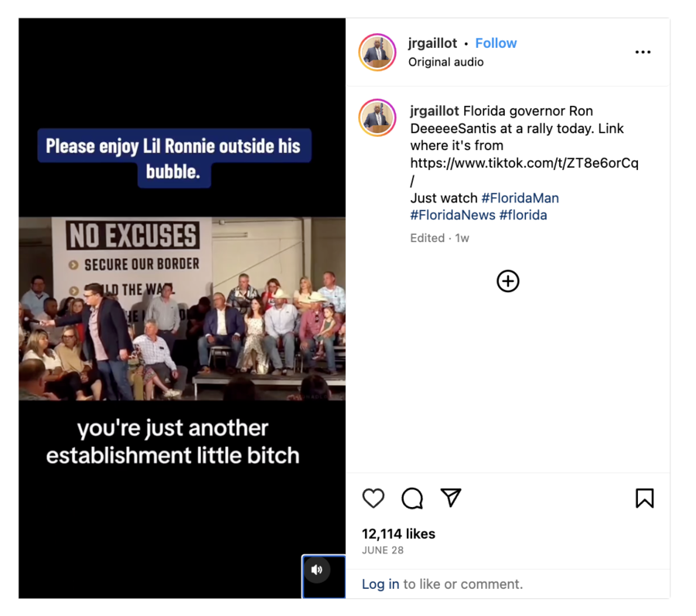The image size is (696, 616).
Task: Pause the video by clicking the rally footage
Action: [x=182, y=308]
